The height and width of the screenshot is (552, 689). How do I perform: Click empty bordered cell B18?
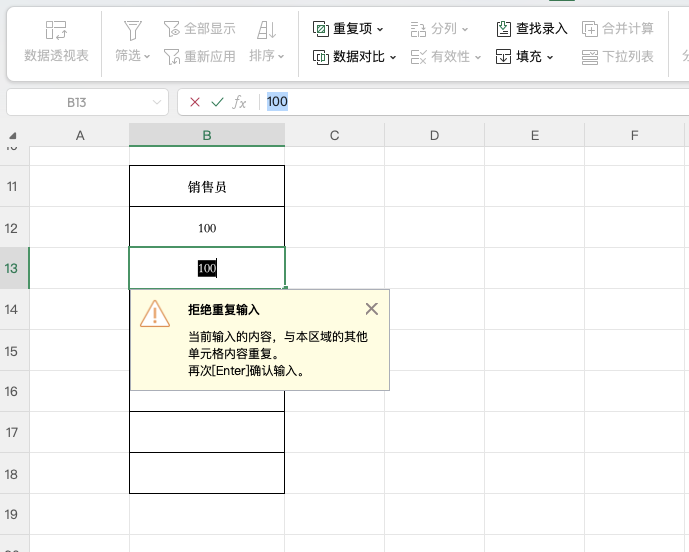(207, 473)
